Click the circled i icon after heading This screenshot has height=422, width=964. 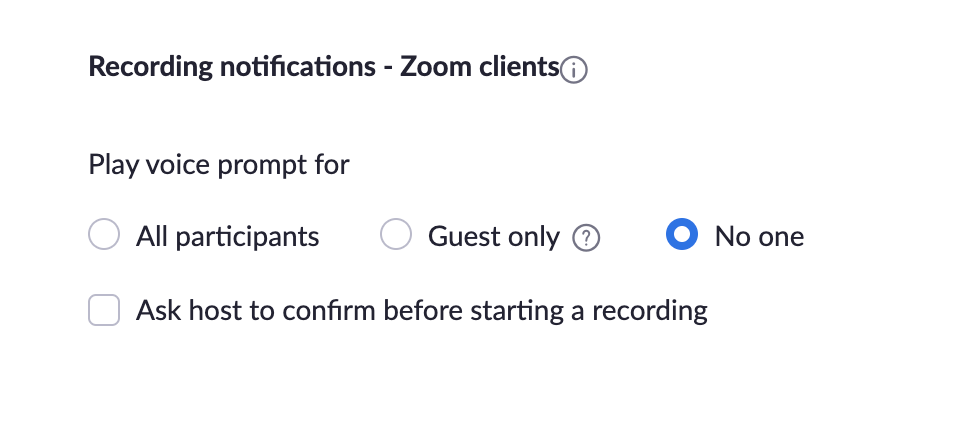pos(574,70)
